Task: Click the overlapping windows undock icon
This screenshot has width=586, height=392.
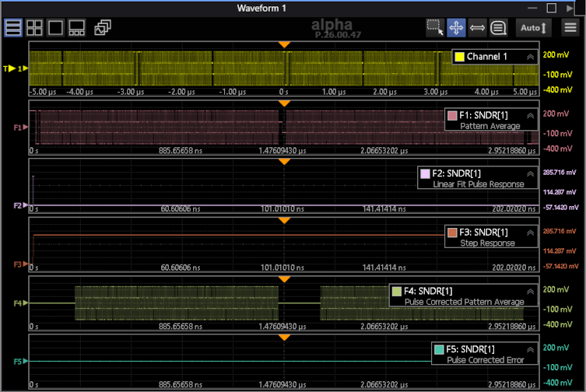Action: click(x=103, y=28)
